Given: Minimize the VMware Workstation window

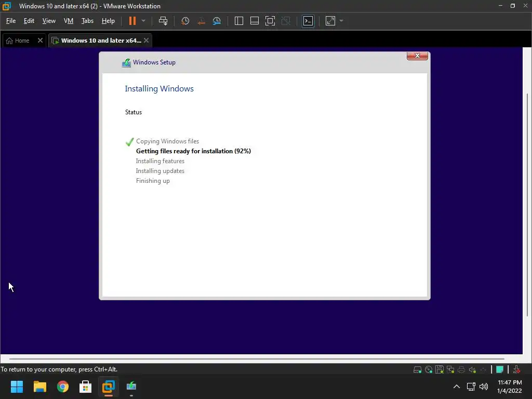Looking at the screenshot, I should point(500,6).
